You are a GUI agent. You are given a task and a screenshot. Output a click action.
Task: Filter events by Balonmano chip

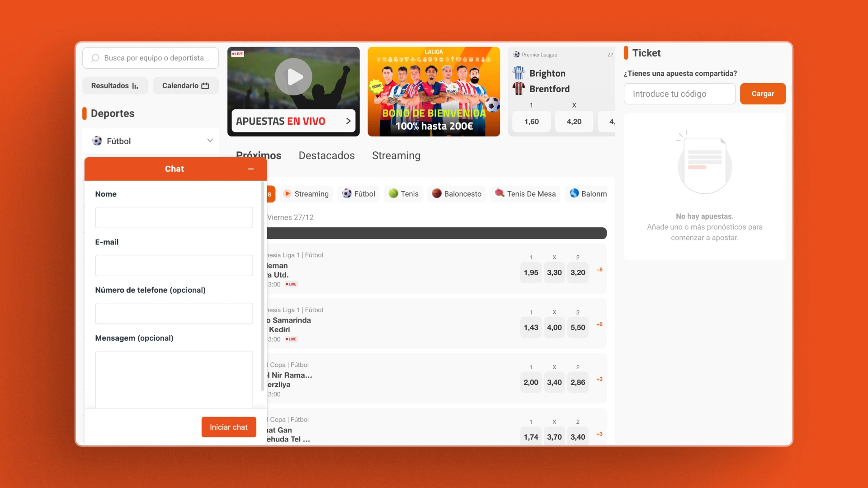click(x=586, y=194)
